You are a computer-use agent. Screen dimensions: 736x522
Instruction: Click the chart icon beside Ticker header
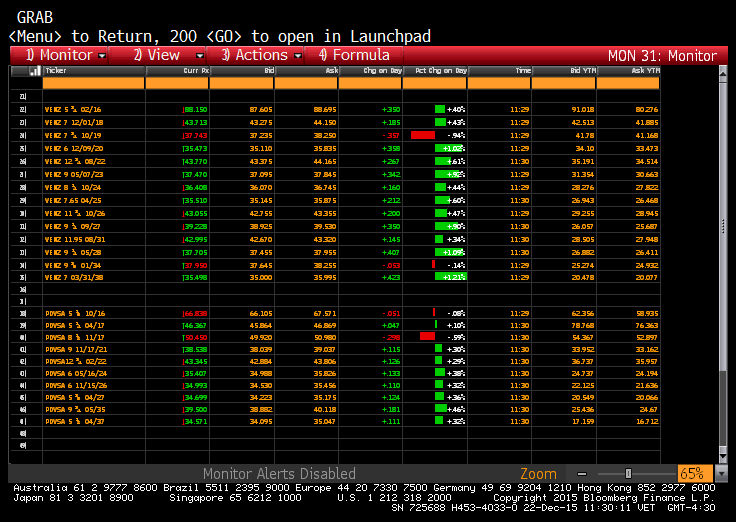pyautogui.click(x=34, y=71)
